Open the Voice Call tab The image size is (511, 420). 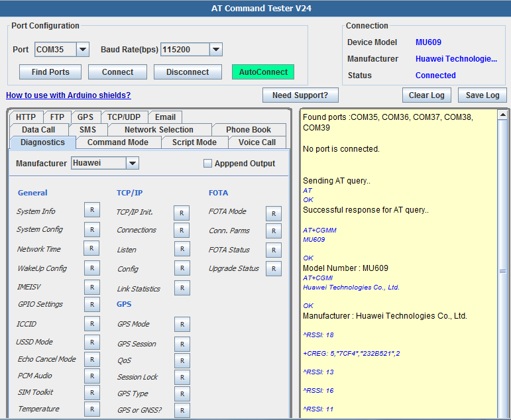[x=257, y=142]
